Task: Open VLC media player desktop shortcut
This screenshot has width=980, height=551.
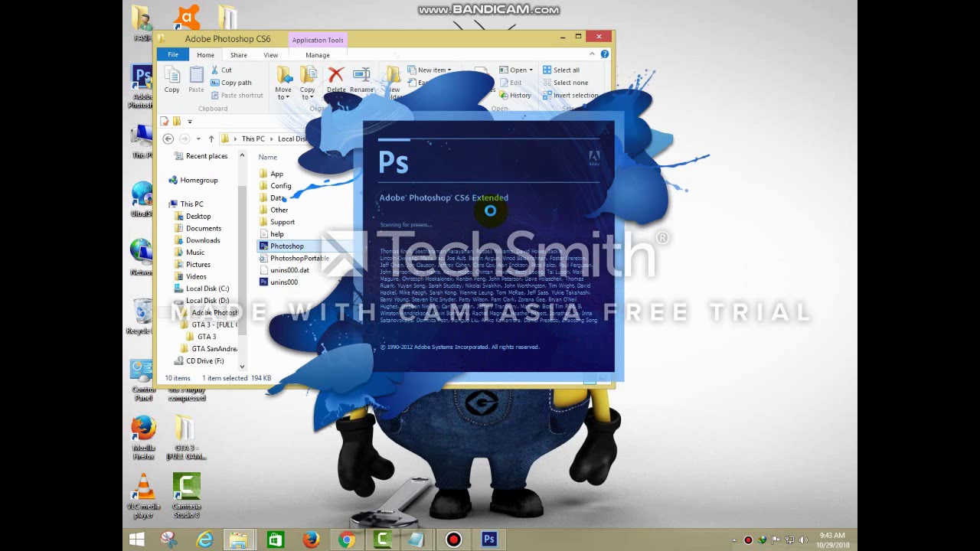Action: pyautogui.click(x=143, y=495)
